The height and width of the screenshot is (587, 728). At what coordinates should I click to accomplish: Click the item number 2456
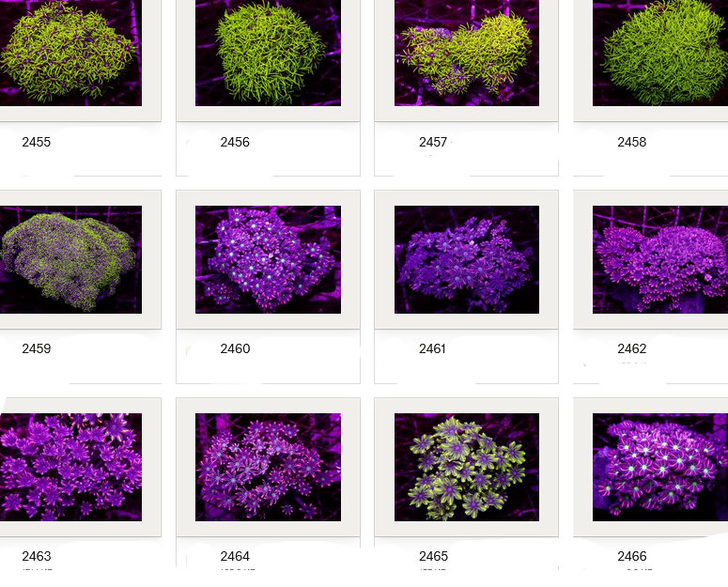click(x=235, y=142)
